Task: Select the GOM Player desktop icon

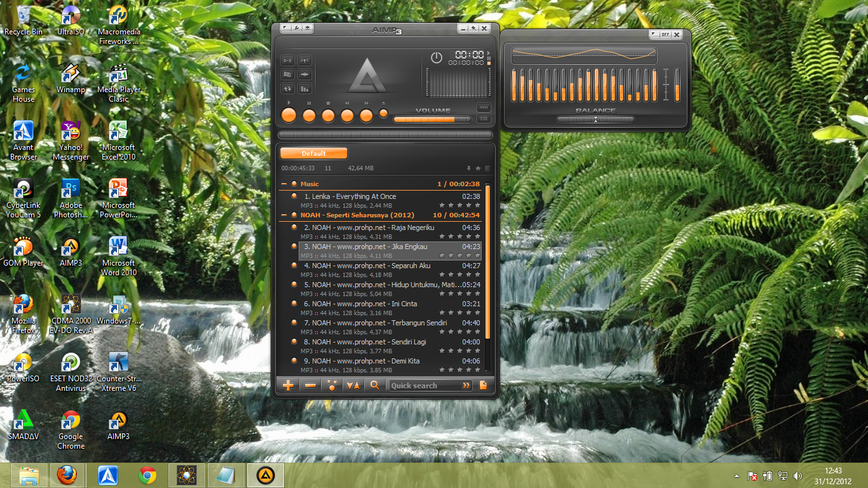Action: tap(24, 253)
